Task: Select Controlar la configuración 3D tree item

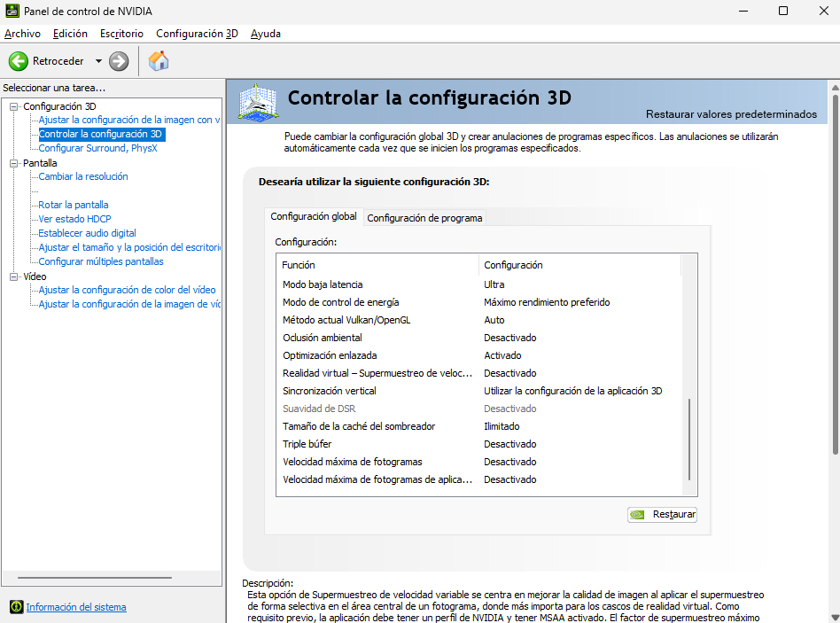Action: coord(100,134)
